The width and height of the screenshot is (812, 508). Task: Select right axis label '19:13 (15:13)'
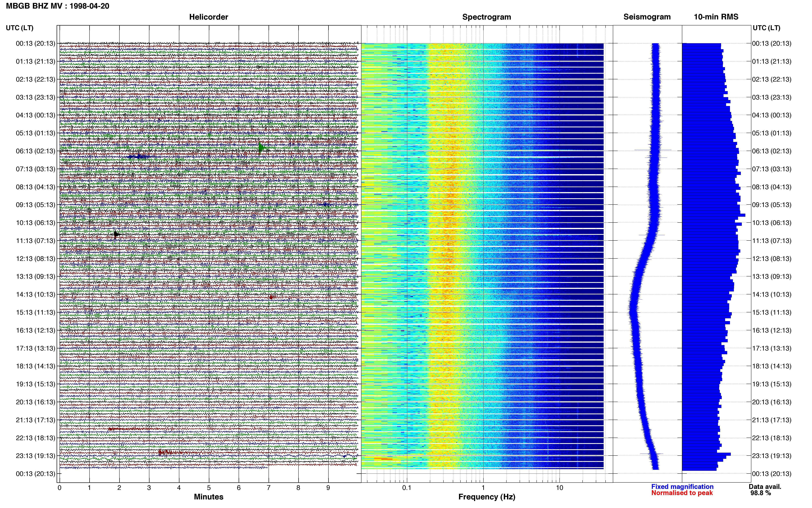[x=772, y=384]
